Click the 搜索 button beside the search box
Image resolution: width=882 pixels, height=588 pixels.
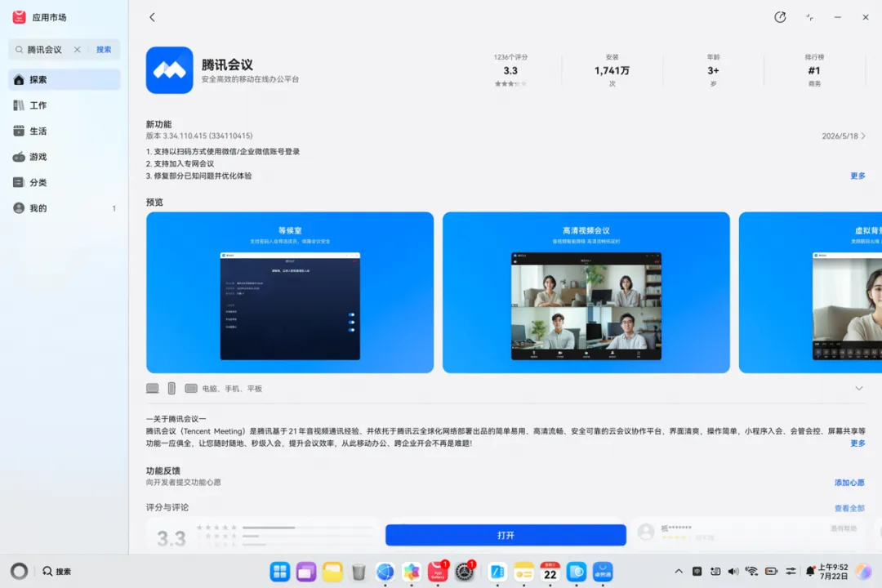(104, 50)
